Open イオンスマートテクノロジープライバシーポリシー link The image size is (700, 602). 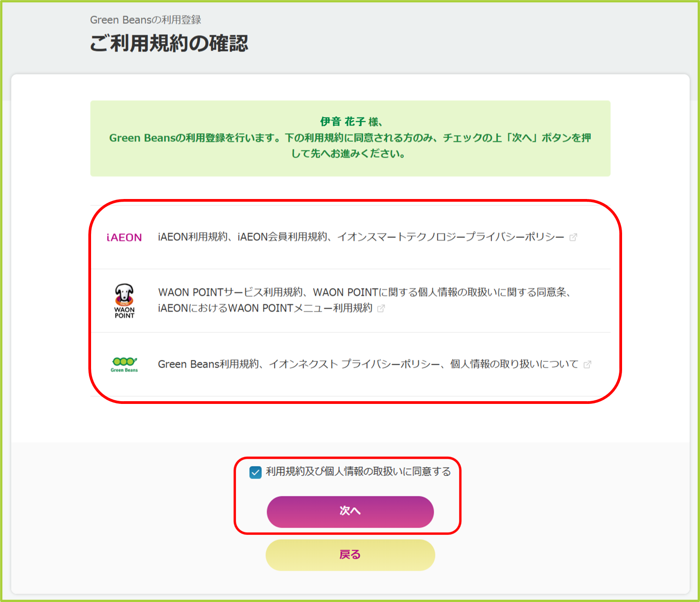[451, 237]
